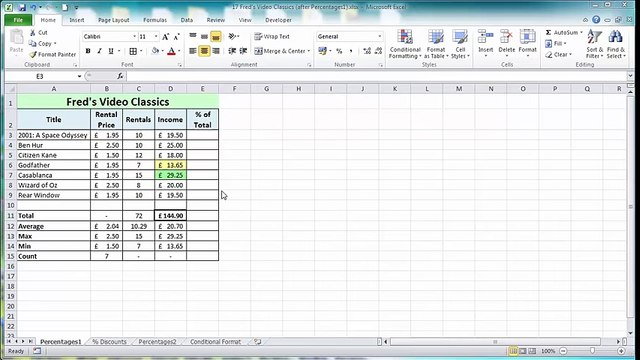
Task: Click the Decrease Font Size icon
Action: (176, 37)
